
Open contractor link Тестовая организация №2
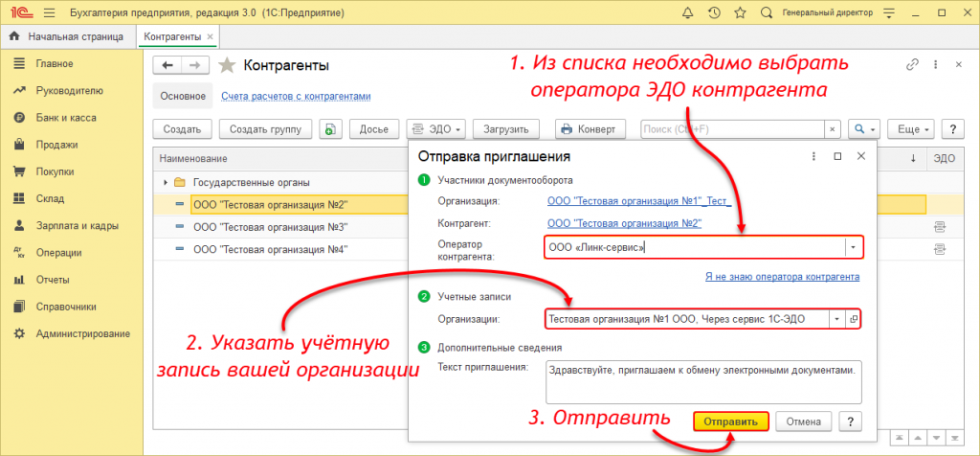pos(624,223)
